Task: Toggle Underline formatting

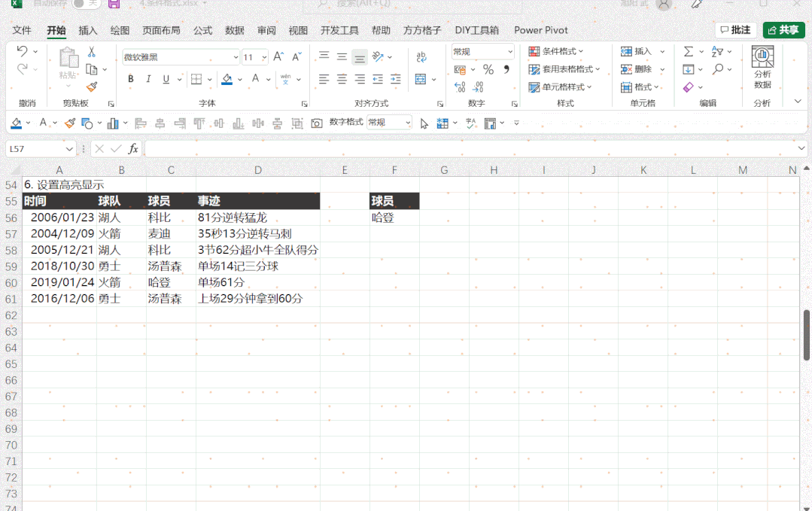Action: click(x=166, y=79)
